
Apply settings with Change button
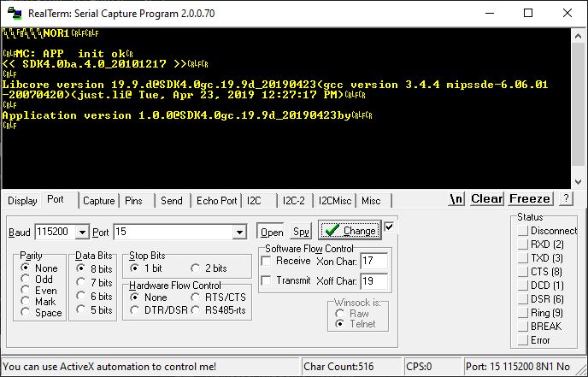pyautogui.click(x=350, y=230)
